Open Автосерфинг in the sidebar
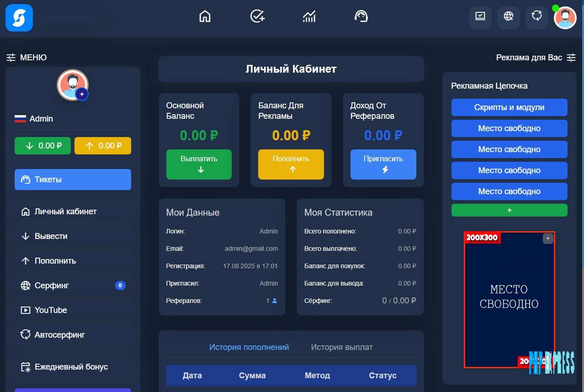This screenshot has width=584, height=392. [x=73, y=335]
